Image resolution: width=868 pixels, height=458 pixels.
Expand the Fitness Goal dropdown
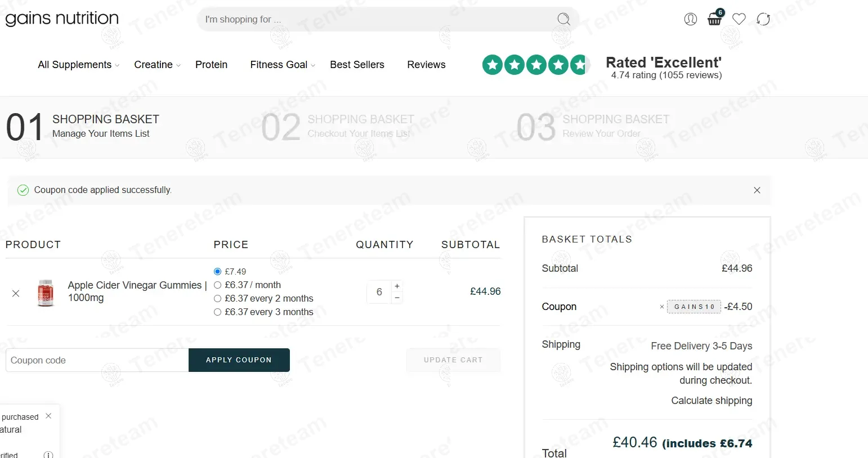coord(283,65)
